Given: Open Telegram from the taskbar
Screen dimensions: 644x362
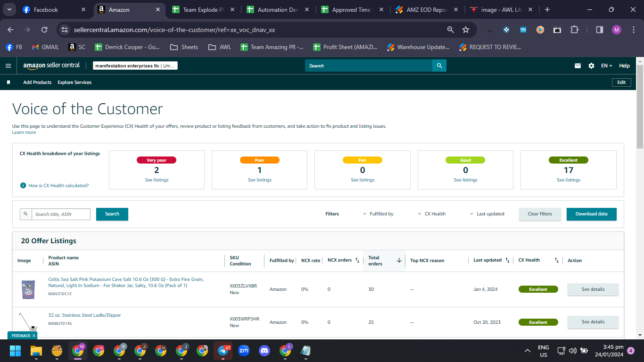Looking at the screenshot, I should tap(223, 351).
